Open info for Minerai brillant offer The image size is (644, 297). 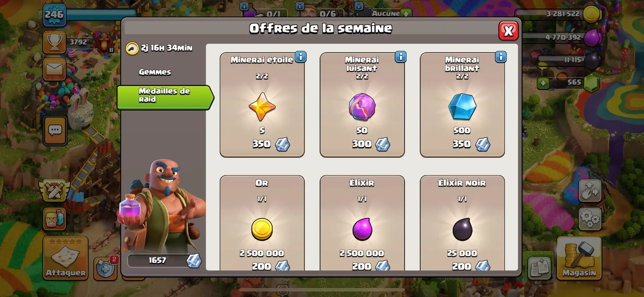[501, 57]
